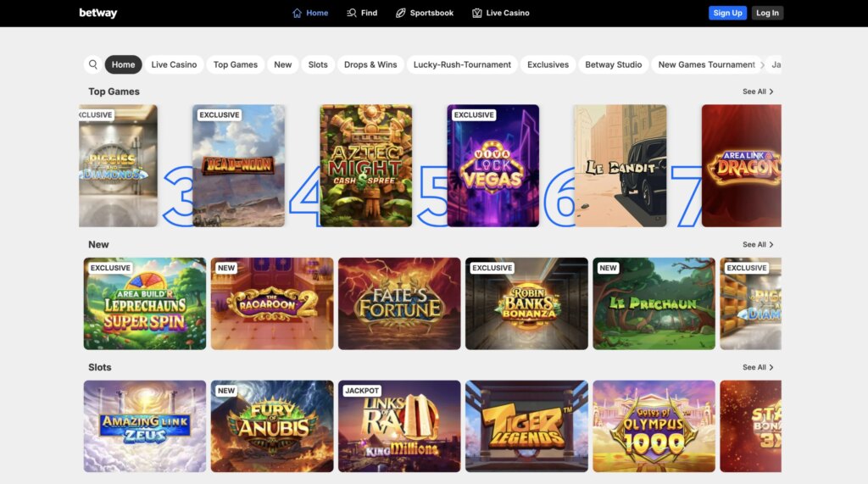Open Tiger Legends slot
This screenshot has width=868, height=484.
point(527,426)
